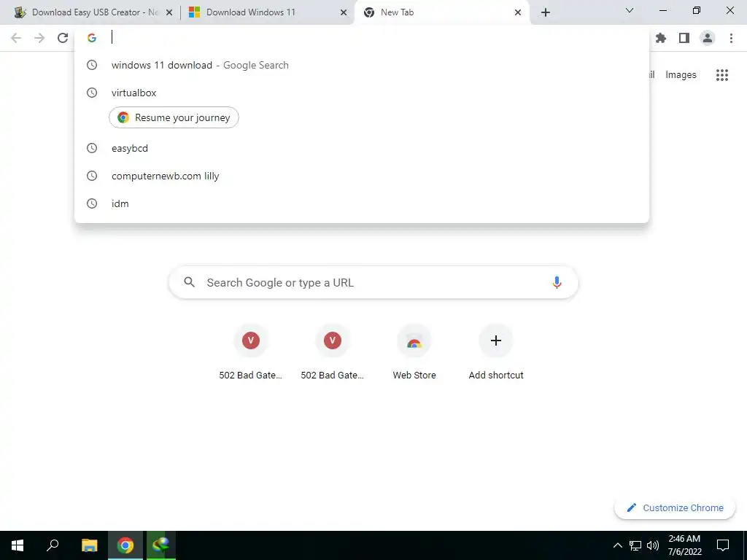
Task: Close the New Tab tab
Action: pos(518,13)
